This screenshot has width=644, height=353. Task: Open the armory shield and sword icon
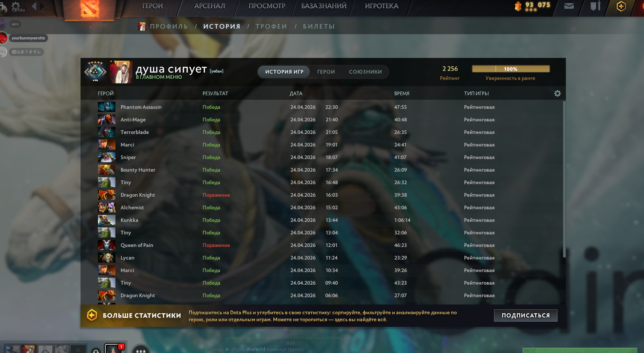tap(595, 6)
